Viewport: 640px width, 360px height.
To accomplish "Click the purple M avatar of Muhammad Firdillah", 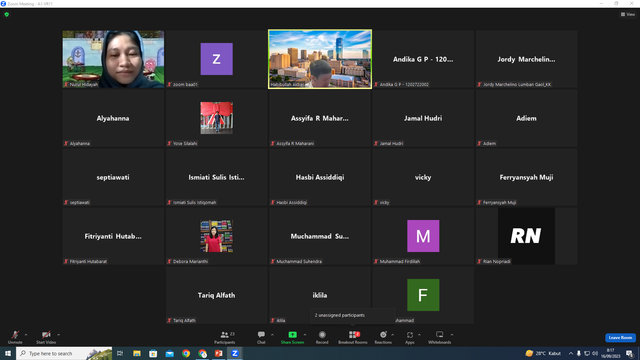I will tap(423, 236).
